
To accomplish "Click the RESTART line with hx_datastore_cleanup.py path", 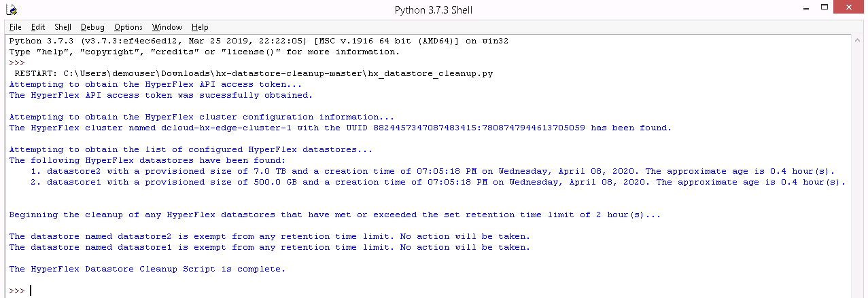I will tap(254, 73).
